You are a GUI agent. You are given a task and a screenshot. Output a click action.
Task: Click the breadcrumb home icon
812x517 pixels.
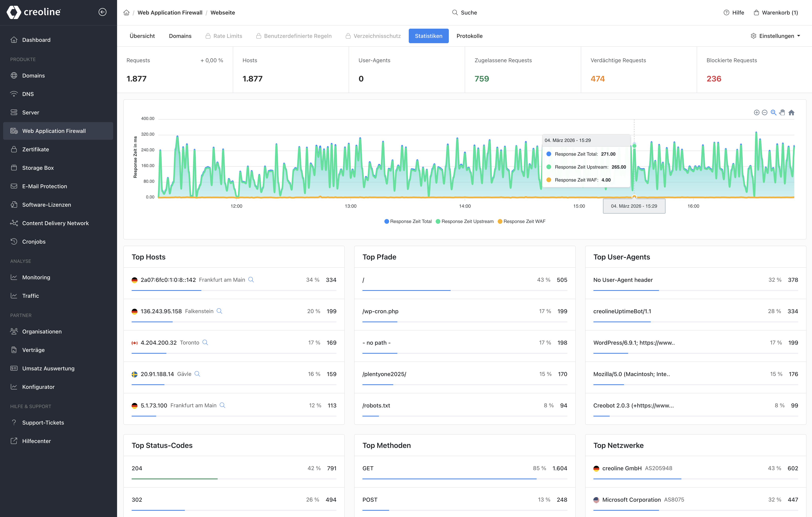126,13
